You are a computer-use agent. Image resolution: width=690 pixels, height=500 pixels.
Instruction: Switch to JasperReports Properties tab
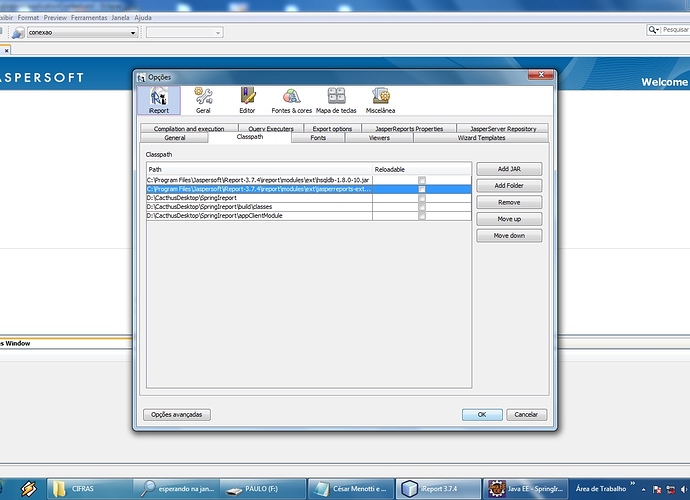[x=409, y=129]
